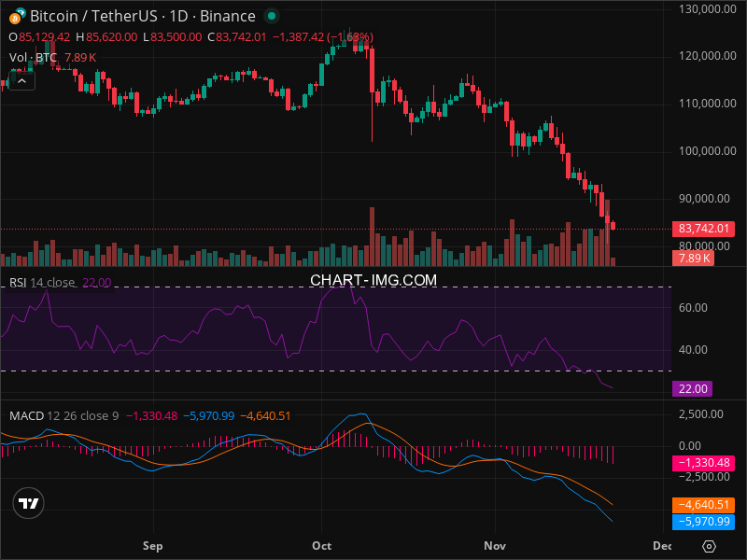
Task: Select the MACD 12 26 close 9 label
Action: pyautogui.click(x=63, y=415)
